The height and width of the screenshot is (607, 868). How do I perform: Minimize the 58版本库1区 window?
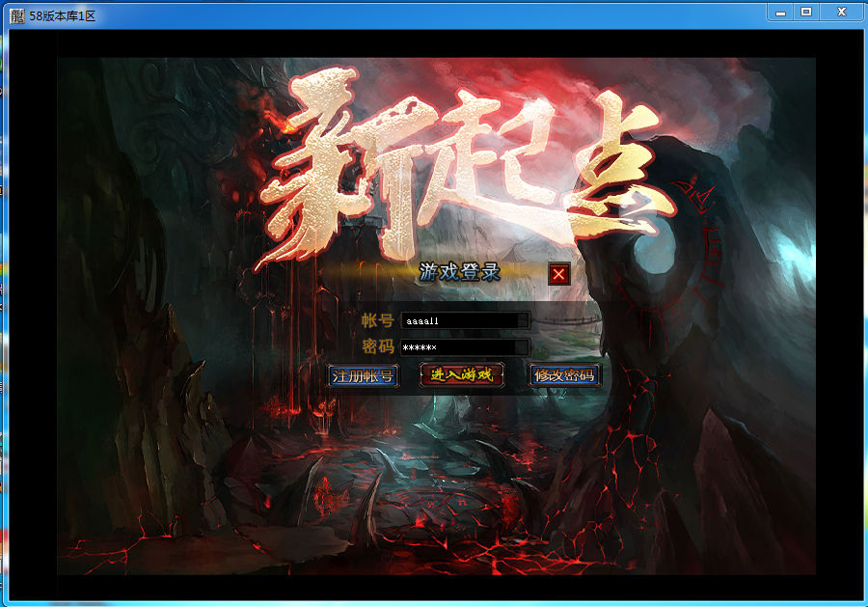[781, 13]
